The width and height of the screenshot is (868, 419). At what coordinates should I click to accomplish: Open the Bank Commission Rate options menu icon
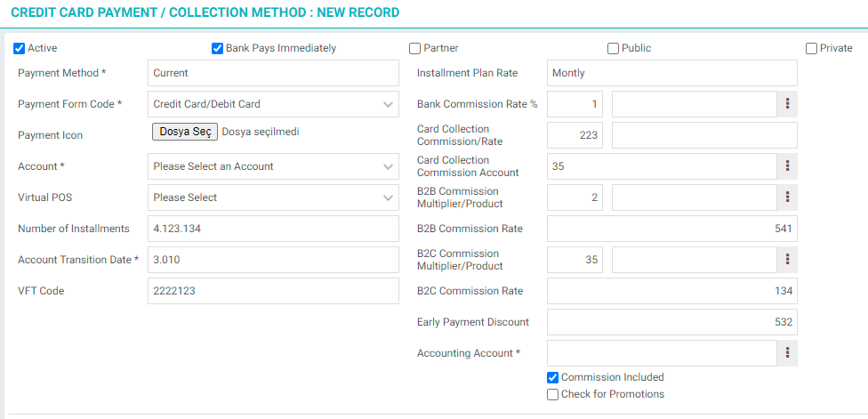tap(787, 104)
